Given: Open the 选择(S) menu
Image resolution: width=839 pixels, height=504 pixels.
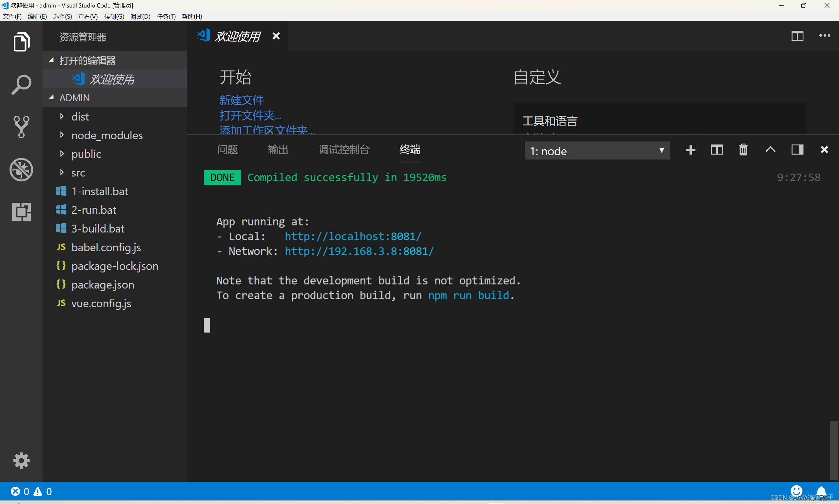Looking at the screenshot, I should [x=63, y=16].
